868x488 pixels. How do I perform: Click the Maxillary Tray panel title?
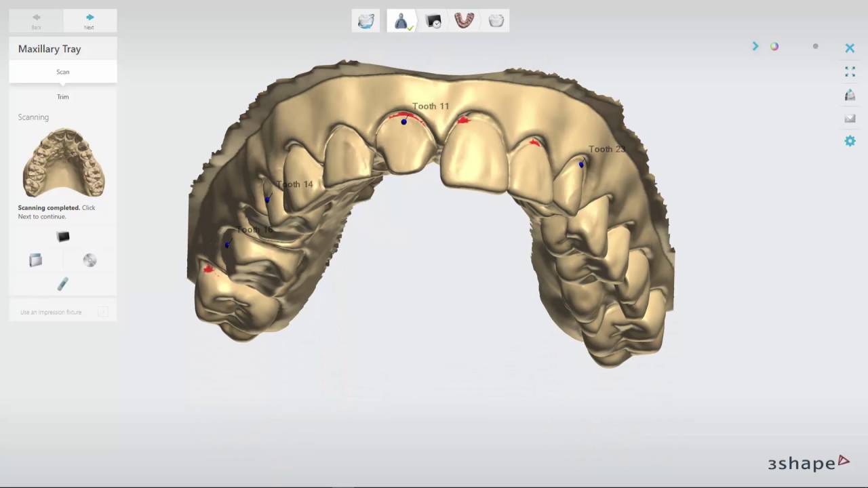click(x=50, y=49)
